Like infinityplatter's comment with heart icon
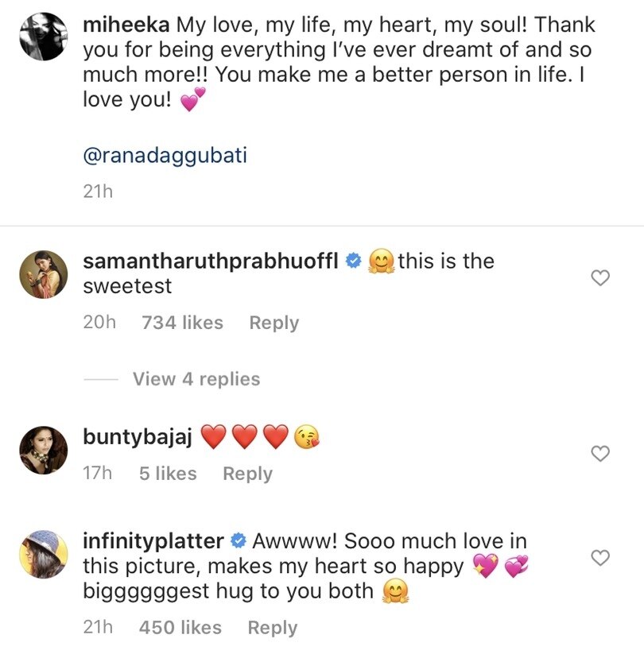The width and height of the screenshot is (644, 658). click(601, 558)
